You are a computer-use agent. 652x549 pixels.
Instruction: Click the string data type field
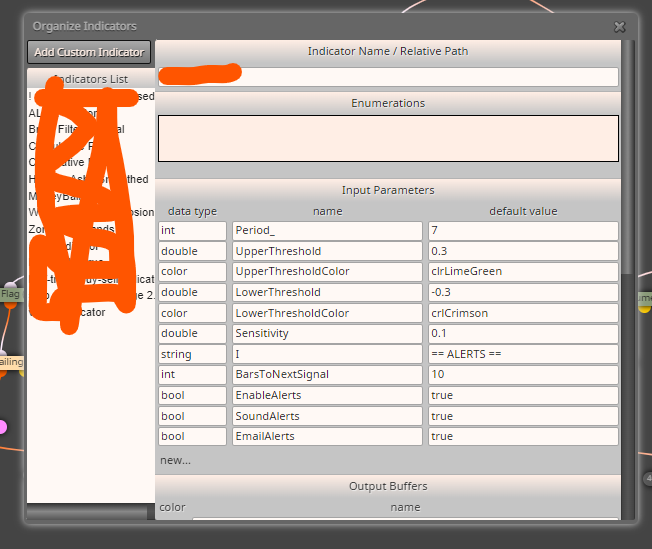point(192,354)
